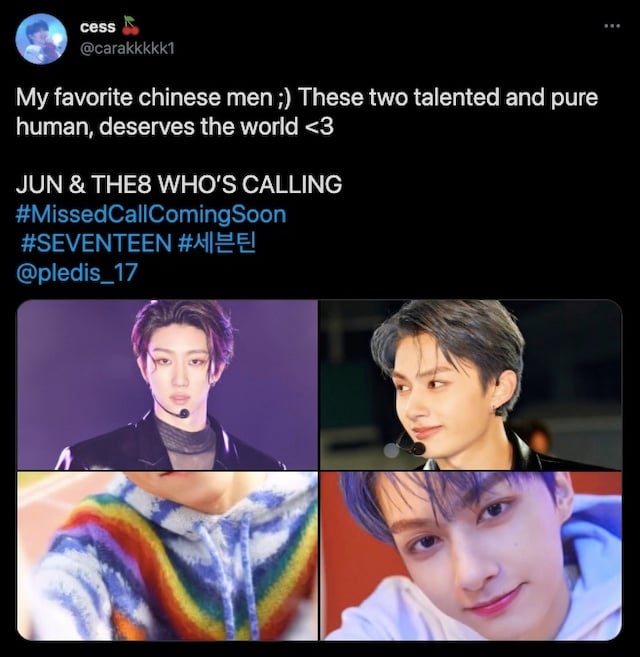This screenshot has height=657, width=640.
Task: View the purple-background photo with purple hair
Action: (167, 385)
